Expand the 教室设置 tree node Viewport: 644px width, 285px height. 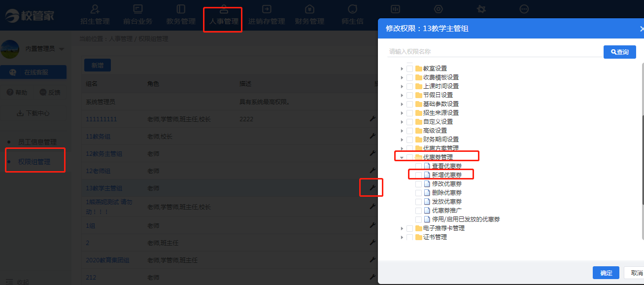pos(402,69)
